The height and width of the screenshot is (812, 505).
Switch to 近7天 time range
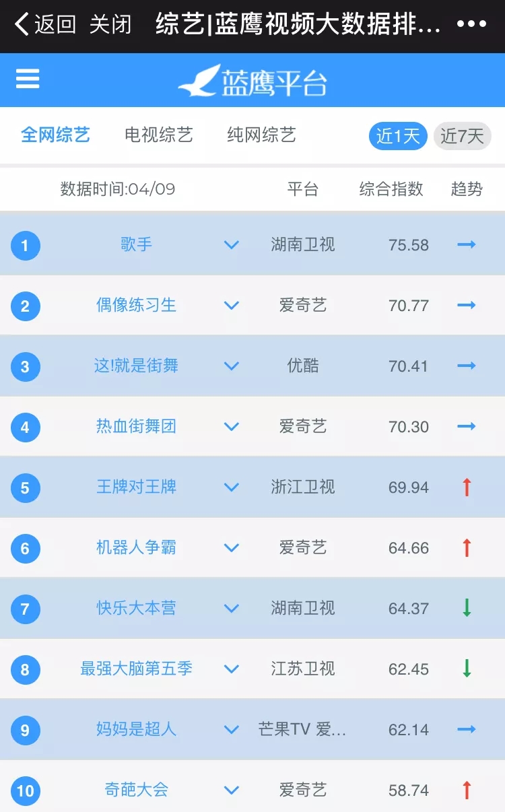(x=462, y=136)
